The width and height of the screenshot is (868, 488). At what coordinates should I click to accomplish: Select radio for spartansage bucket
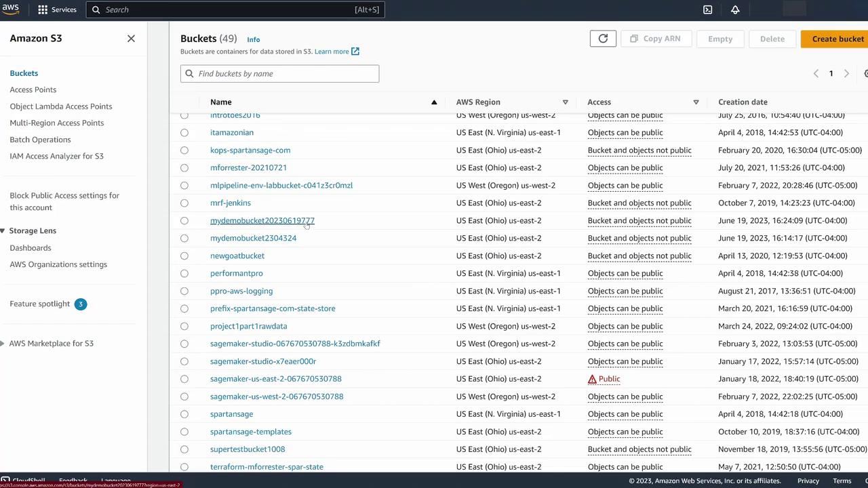(x=184, y=414)
